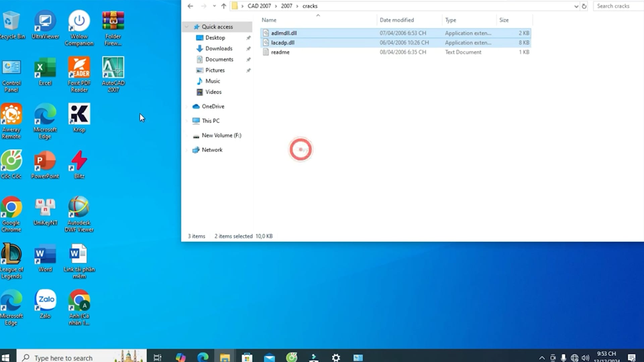644x362 pixels.
Task: Open Videos in the navigation pane
Action: click(x=213, y=92)
